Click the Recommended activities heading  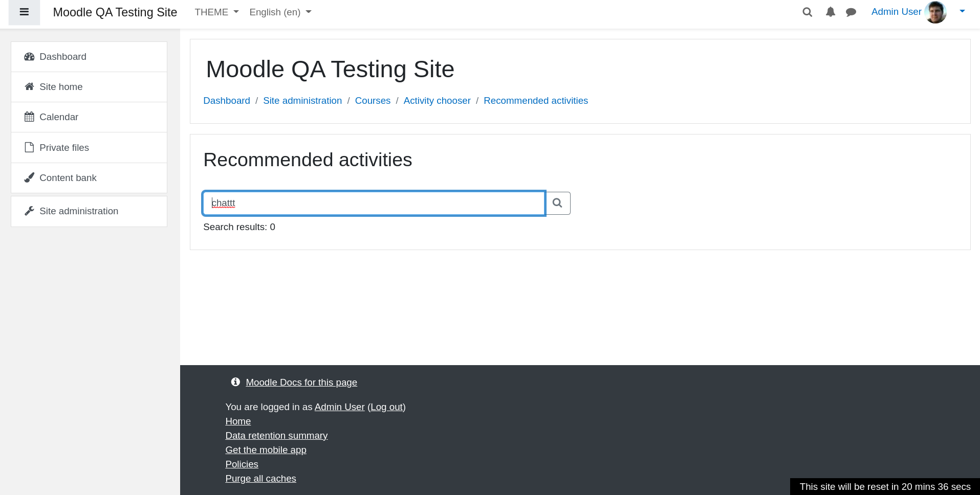tap(308, 160)
